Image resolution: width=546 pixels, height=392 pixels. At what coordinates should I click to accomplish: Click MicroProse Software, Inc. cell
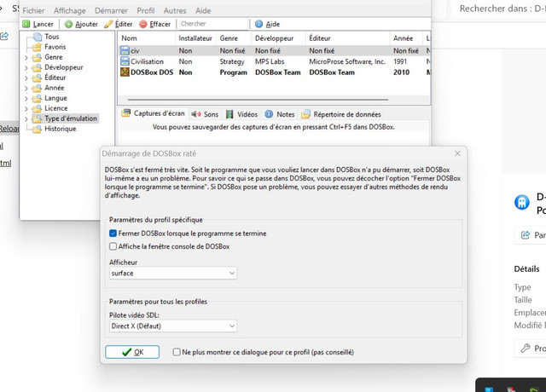[347, 61]
